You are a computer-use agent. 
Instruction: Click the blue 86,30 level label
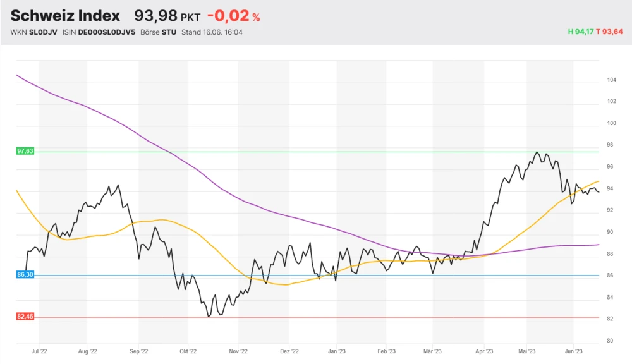click(25, 276)
